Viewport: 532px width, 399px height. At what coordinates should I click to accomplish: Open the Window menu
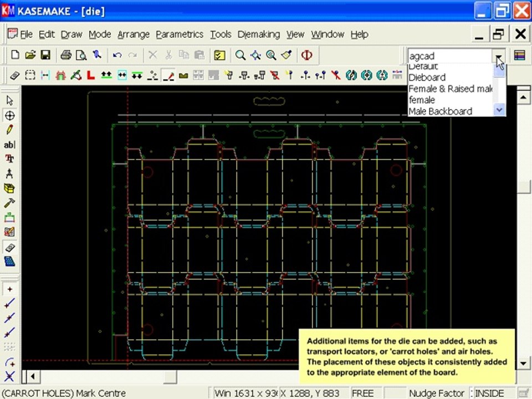[328, 34]
